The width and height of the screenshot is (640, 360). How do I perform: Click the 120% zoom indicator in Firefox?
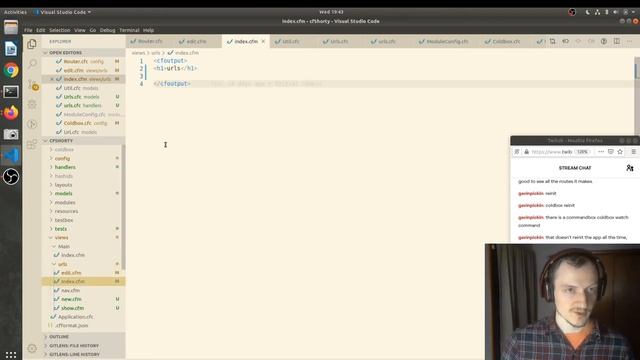[582, 151]
